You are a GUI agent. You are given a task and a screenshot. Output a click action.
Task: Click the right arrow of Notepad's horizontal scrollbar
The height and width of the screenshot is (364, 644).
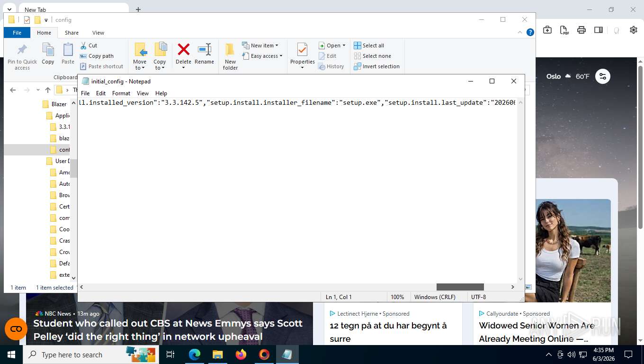coord(512,287)
